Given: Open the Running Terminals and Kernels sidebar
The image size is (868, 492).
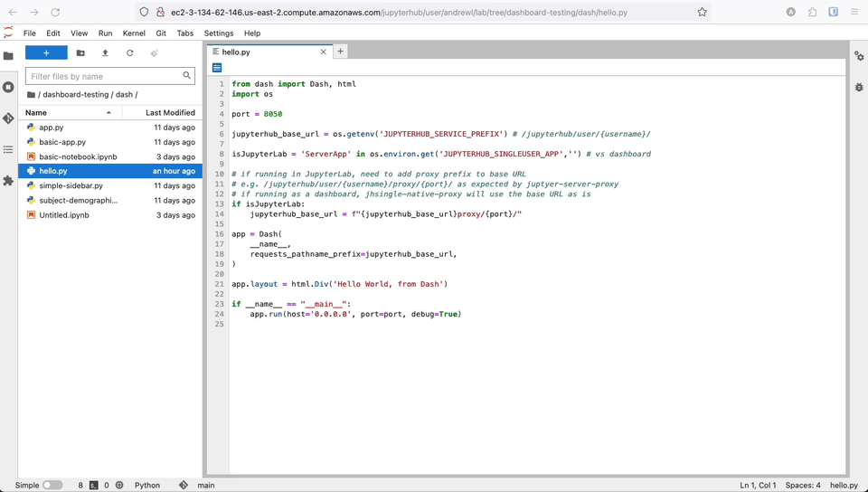Looking at the screenshot, I should [8, 87].
